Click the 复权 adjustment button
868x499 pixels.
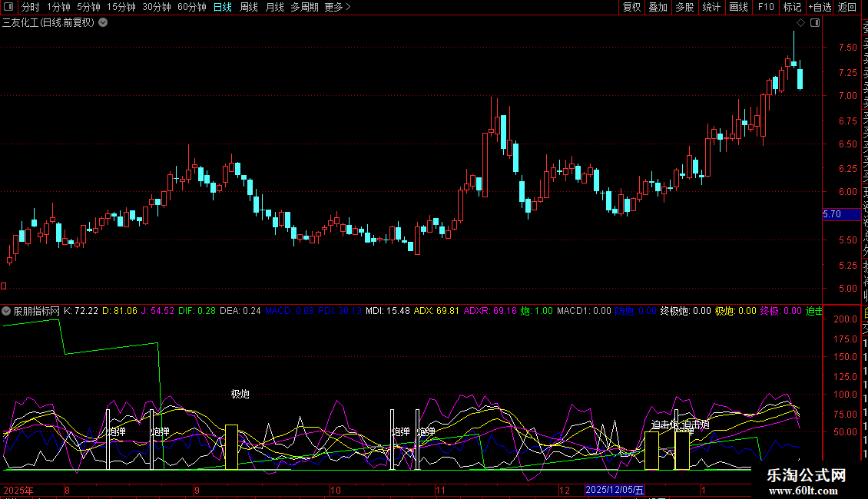coord(631,7)
